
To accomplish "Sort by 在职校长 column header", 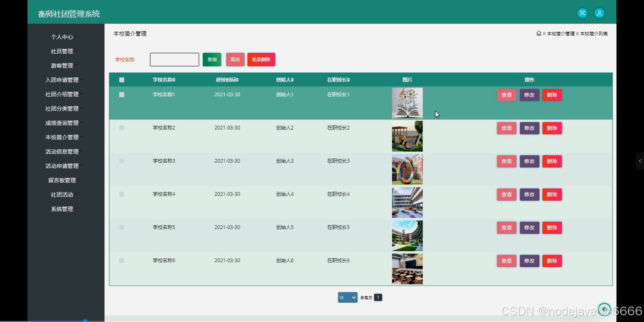I will click(x=338, y=80).
